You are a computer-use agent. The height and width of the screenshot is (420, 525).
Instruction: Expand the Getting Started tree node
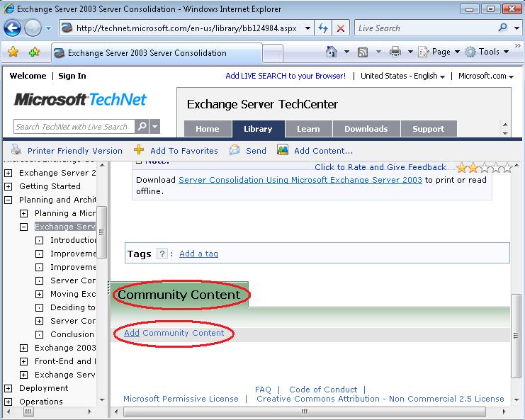click(9, 186)
